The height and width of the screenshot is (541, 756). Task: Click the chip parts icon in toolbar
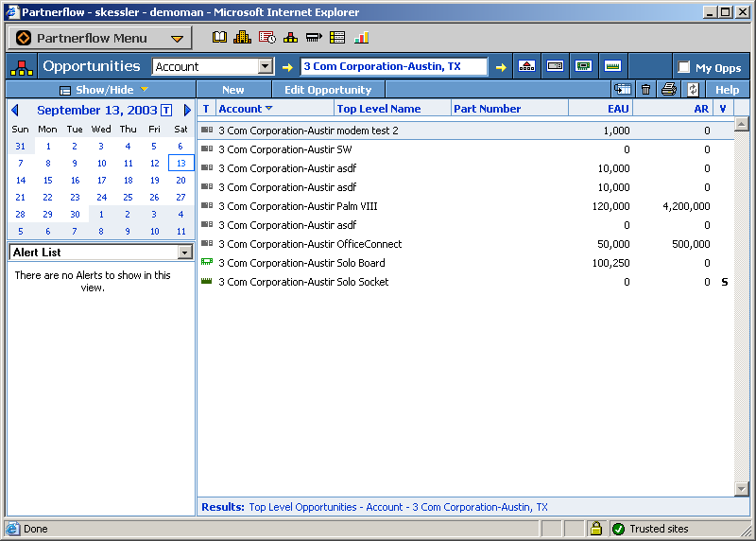pos(314,37)
